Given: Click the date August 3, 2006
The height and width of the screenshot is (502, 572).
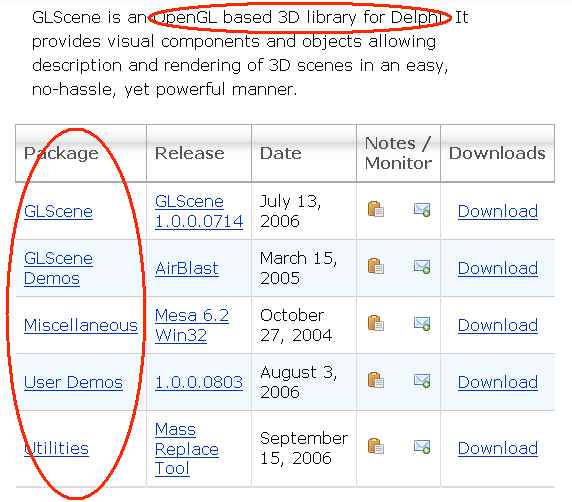Looking at the screenshot, I should coord(298,382).
